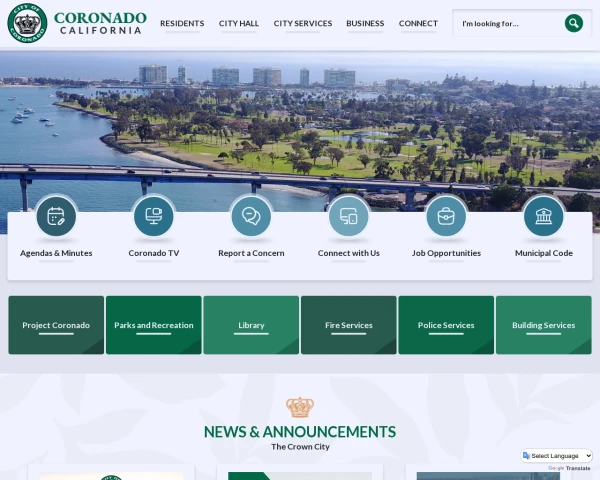Go to Parks and Recreation
Image resolution: width=600 pixels, height=480 pixels.
[x=153, y=325]
